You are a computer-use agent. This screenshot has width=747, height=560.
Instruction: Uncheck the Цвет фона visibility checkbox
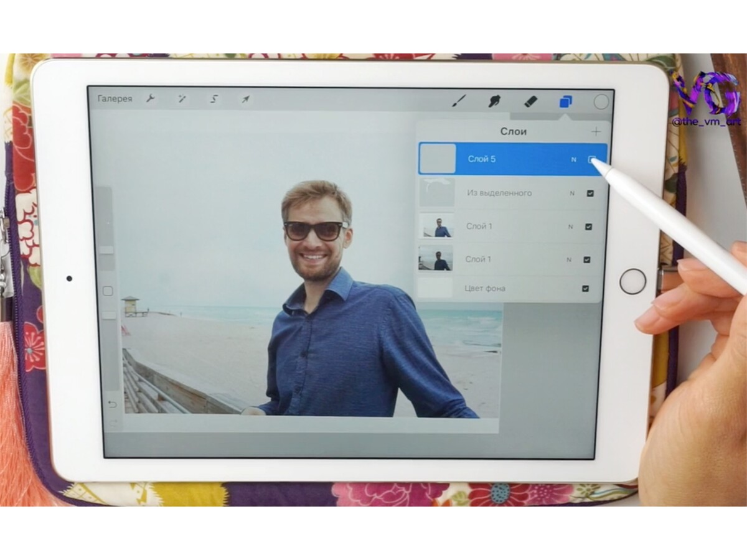pos(585,289)
